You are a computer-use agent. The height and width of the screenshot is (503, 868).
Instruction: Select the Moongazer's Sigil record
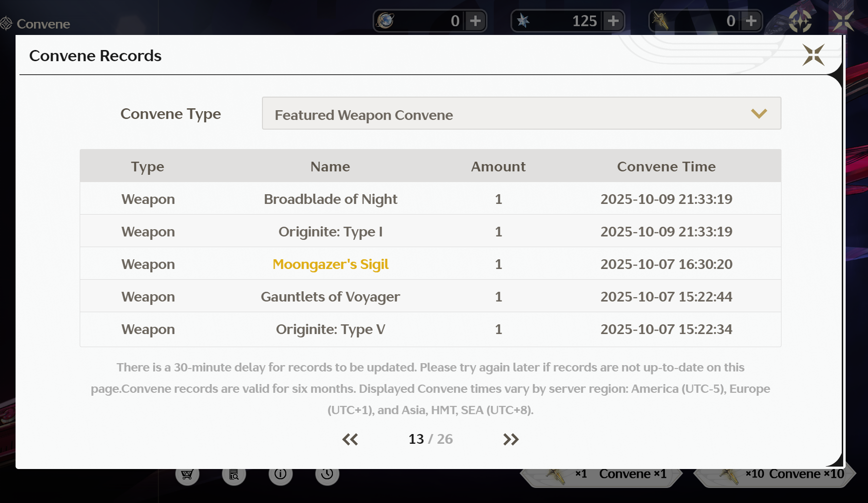[x=430, y=264]
